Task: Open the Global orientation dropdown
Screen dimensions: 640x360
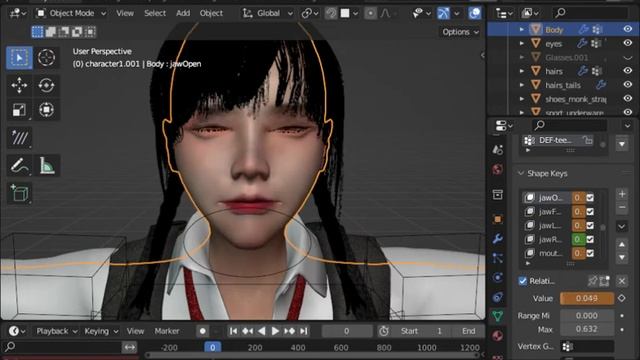Action: click(x=268, y=13)
